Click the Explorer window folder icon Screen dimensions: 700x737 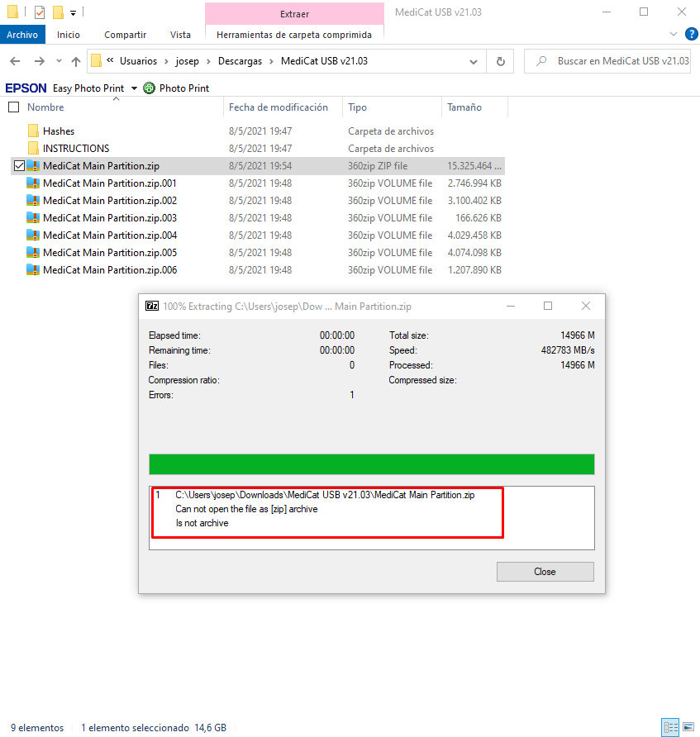(12, 12)
